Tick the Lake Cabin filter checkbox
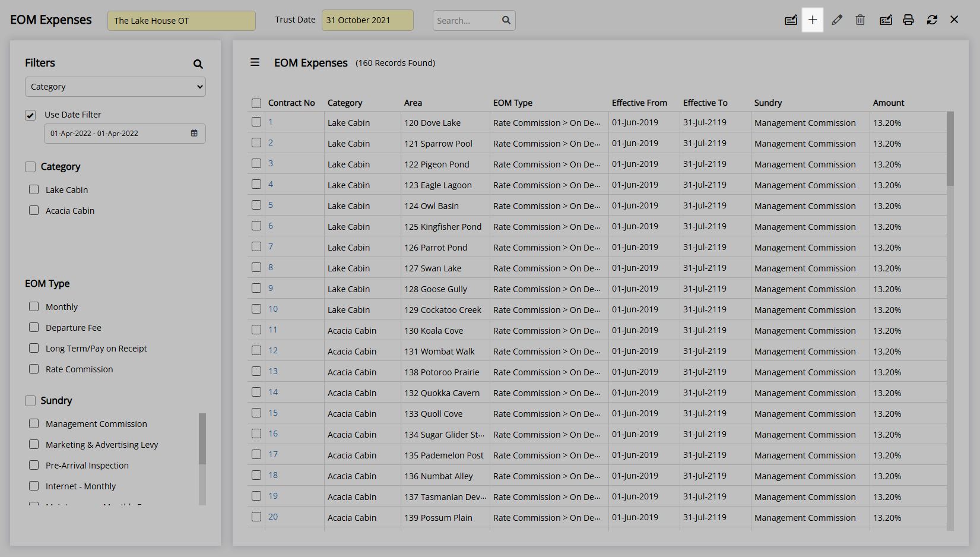This screenshot has height=557, width=980. tap(34, 189)
